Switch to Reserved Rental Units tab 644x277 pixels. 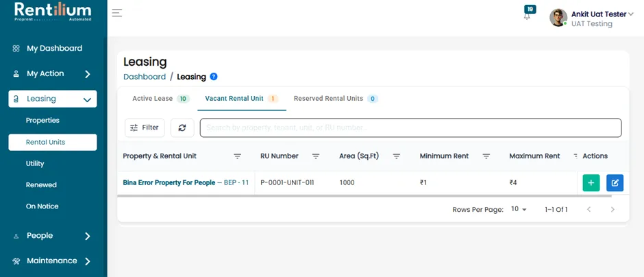coord(336,99)
